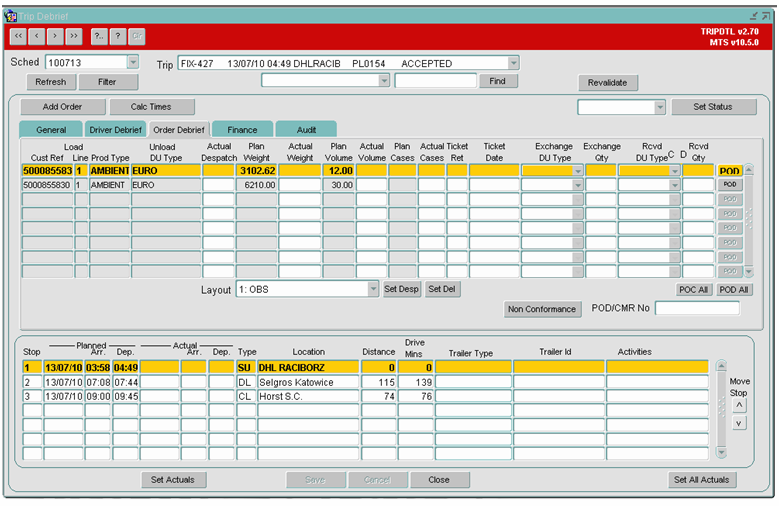The width and height of the screenshot is (779, 506).
Task: Open the Finance tab
Action: [x=242, y=130]
